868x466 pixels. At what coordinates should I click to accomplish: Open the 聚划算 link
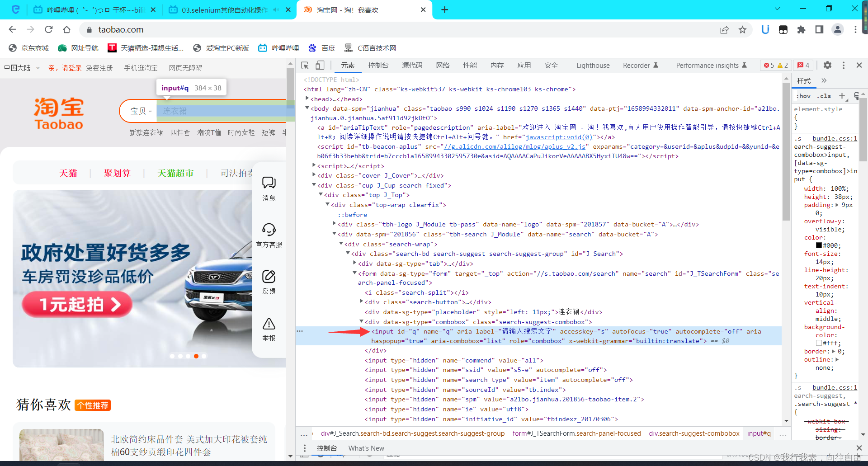[x=118, y=173]
